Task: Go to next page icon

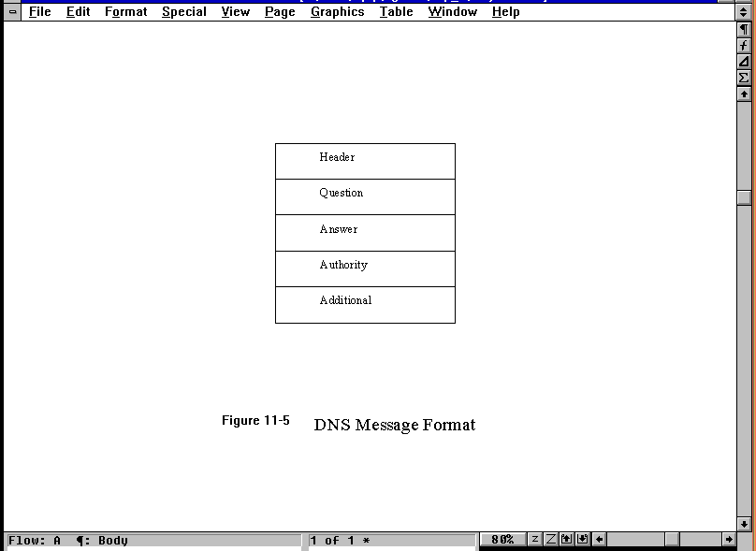Action: pyautogui.click(x=583, y=540)
